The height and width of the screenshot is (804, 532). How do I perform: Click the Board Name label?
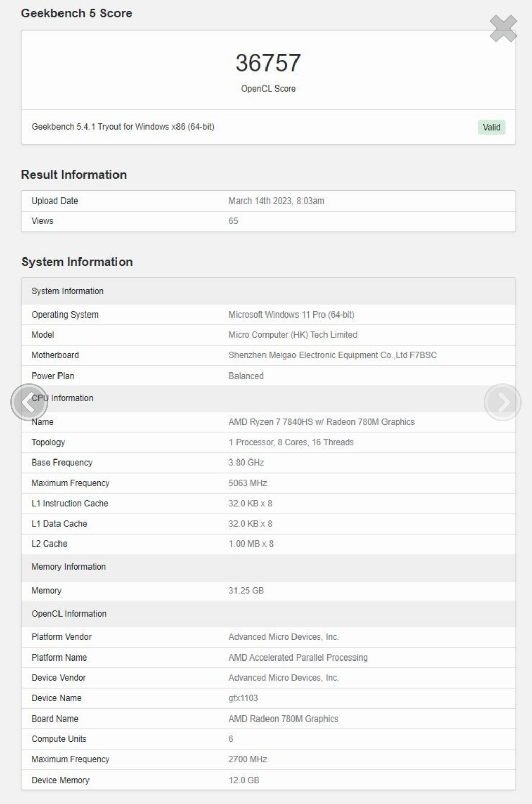tap(54, 719)
